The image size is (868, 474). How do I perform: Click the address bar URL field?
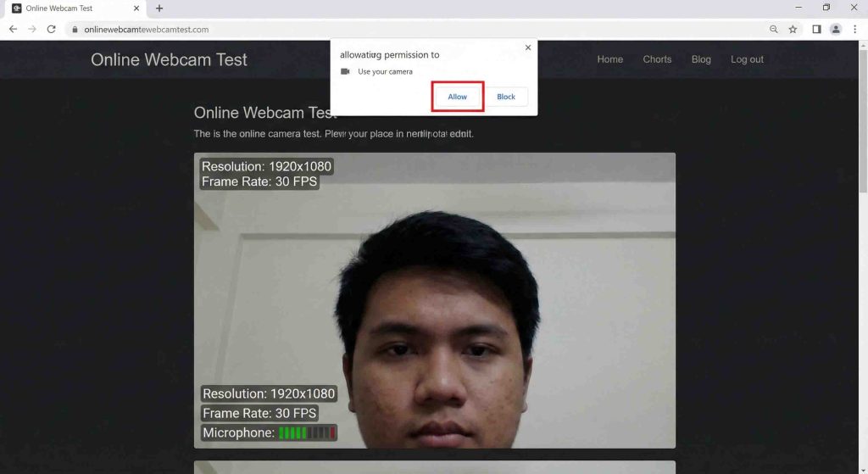point(415,30)
